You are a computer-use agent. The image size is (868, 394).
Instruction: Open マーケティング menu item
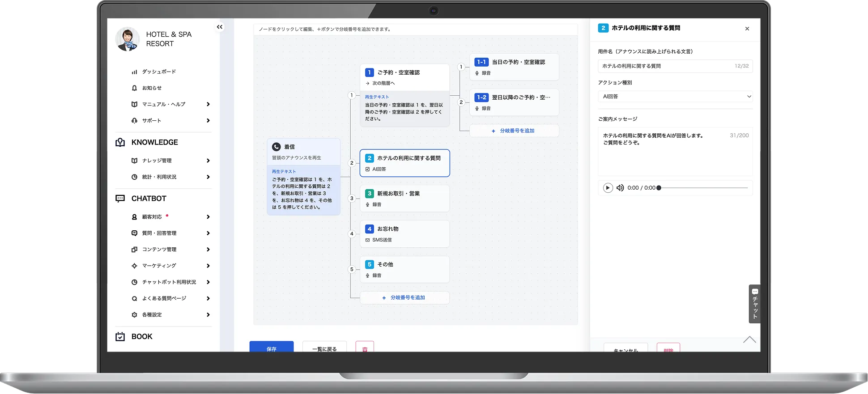[x=159, y=266]
